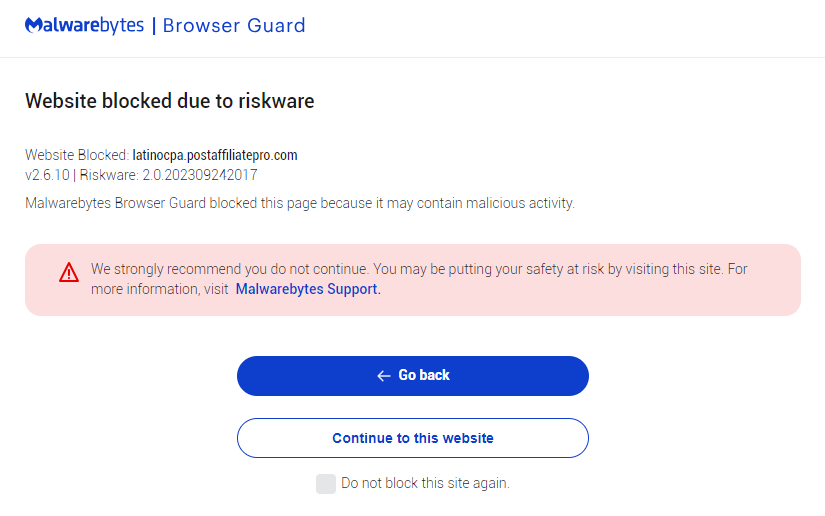825x516 pixels.
Task: Click the version number v2.6.10
Action: (x=47, y=175)
